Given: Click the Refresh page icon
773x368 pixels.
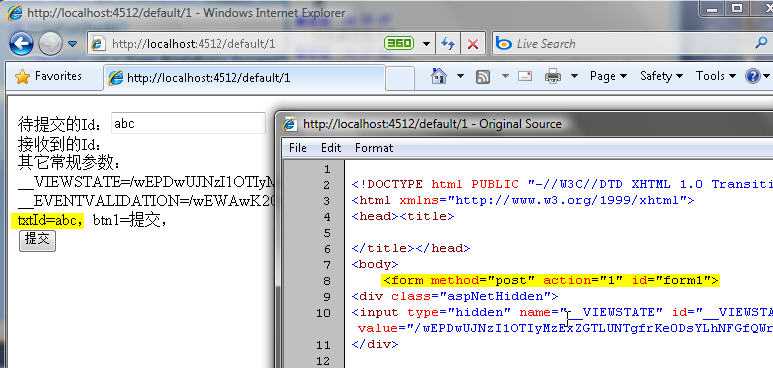Looking at the screenshot, I should click(448, 44).
